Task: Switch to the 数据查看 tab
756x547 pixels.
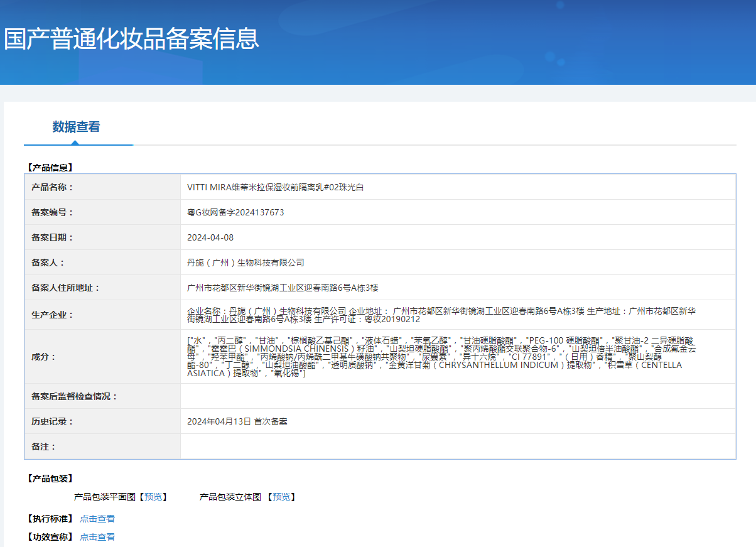Action: pos(76,127)
